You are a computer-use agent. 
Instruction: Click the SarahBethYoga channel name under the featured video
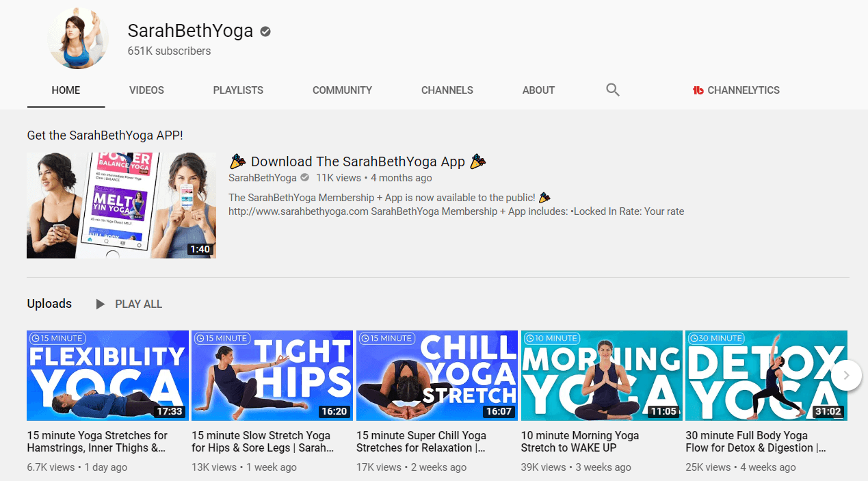[263, 178]
